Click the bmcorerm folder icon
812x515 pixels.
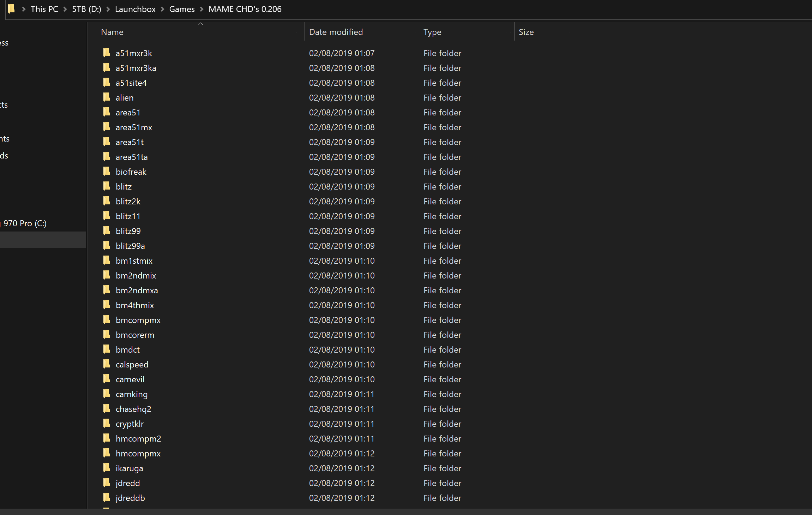pos(107,335)
